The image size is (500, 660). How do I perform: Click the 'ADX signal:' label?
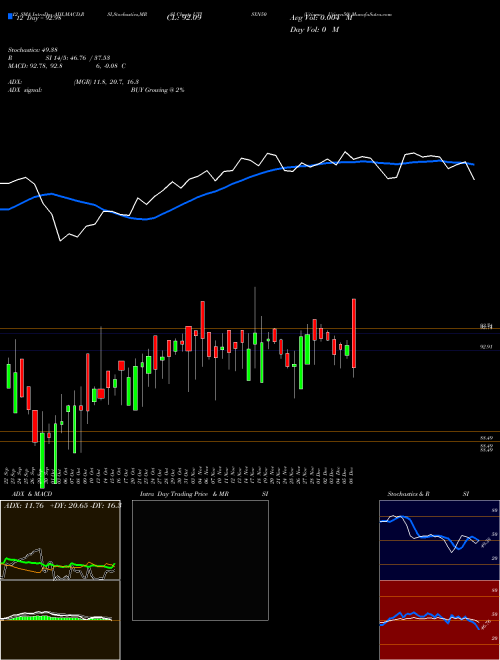coord(25,90)
